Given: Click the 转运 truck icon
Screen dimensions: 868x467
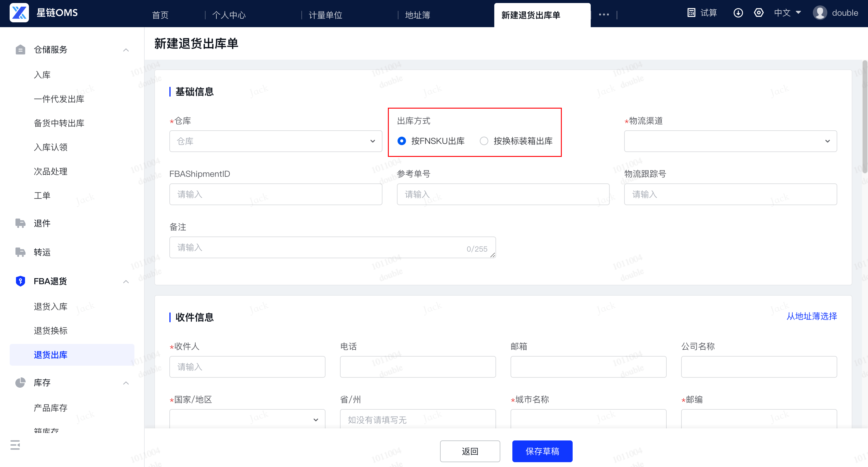Looking at the screenshot, I should [20, 252].
